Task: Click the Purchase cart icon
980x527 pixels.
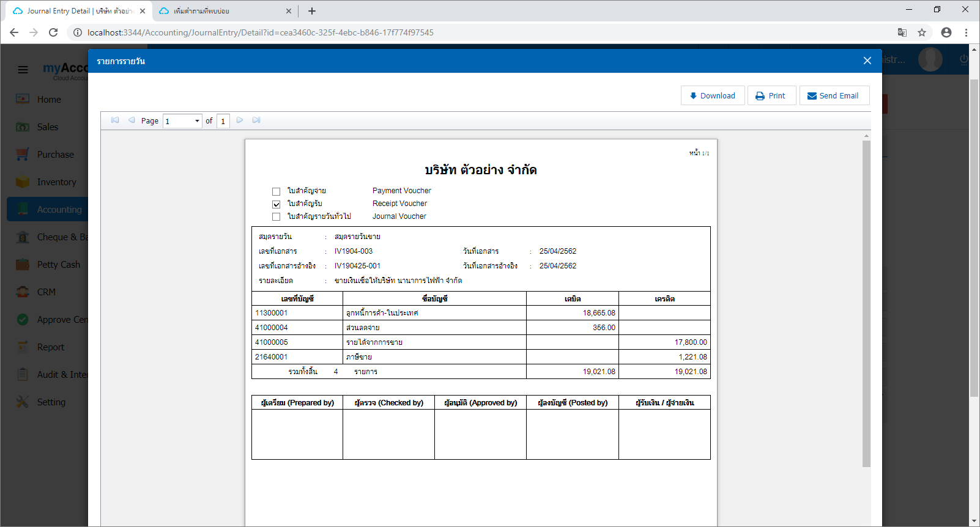Action: [23, 154]
